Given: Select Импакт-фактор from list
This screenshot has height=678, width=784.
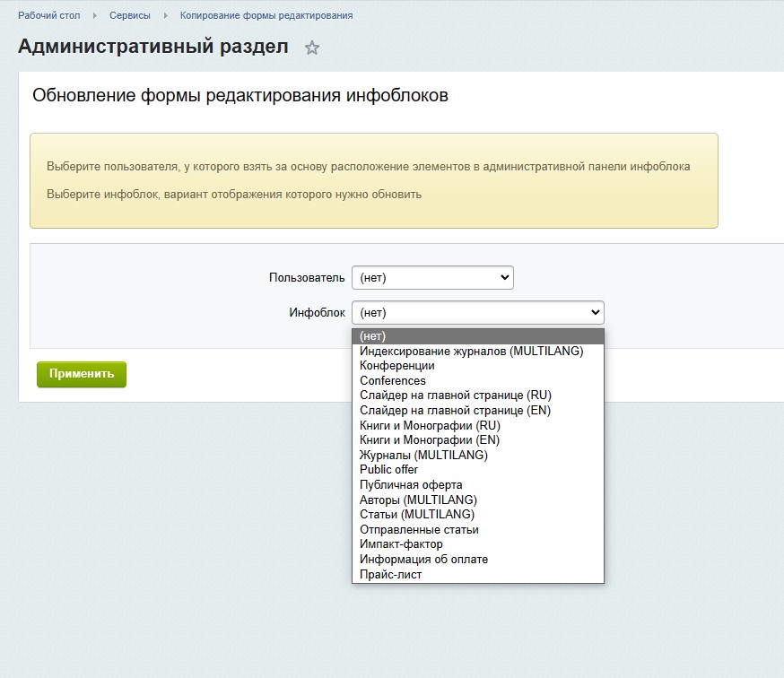Looking at the screenshot, I should point(478,544).
